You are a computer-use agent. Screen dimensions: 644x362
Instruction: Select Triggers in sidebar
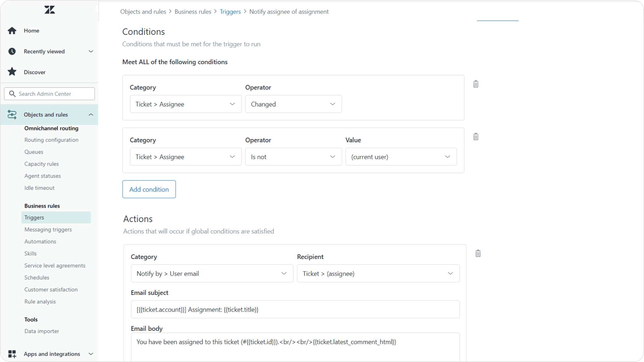click(56, 218)
